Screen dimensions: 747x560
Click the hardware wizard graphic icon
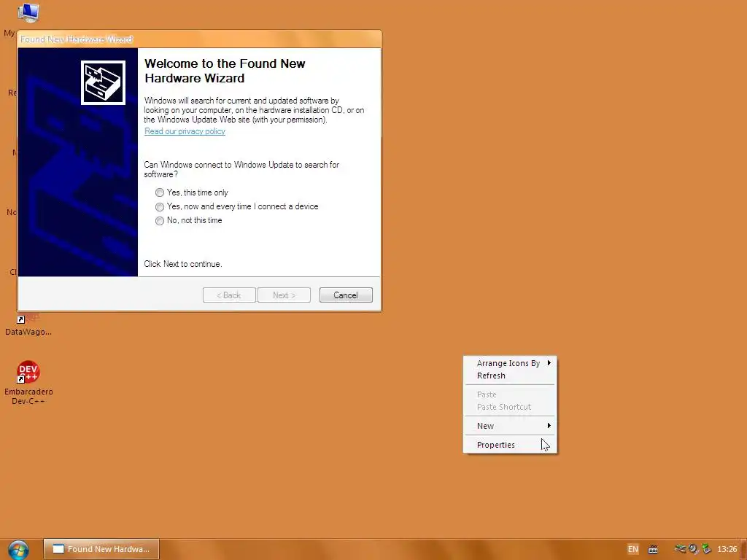103,82
